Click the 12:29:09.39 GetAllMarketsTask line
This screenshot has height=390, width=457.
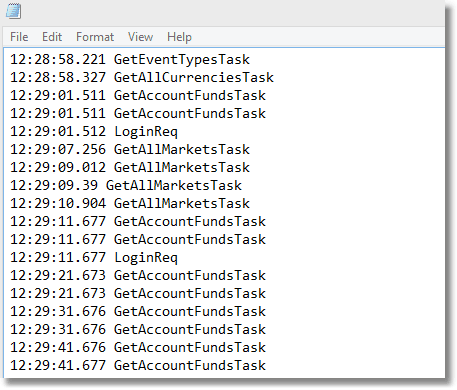pos(126,186)
